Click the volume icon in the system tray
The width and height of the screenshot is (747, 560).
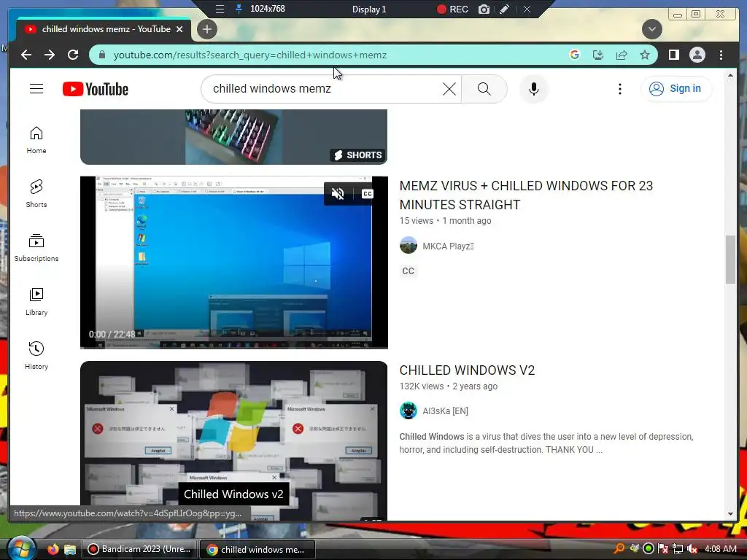click(x=692, y=549)
